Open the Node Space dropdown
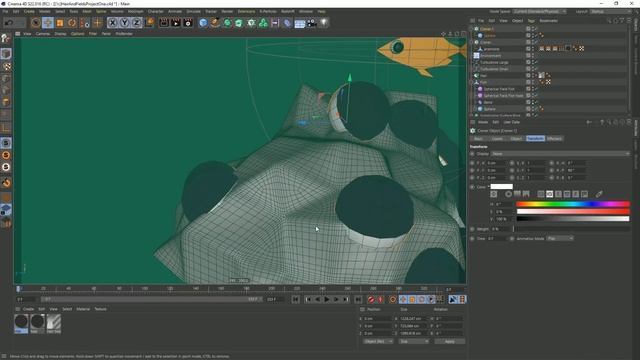 coord(540,11)
